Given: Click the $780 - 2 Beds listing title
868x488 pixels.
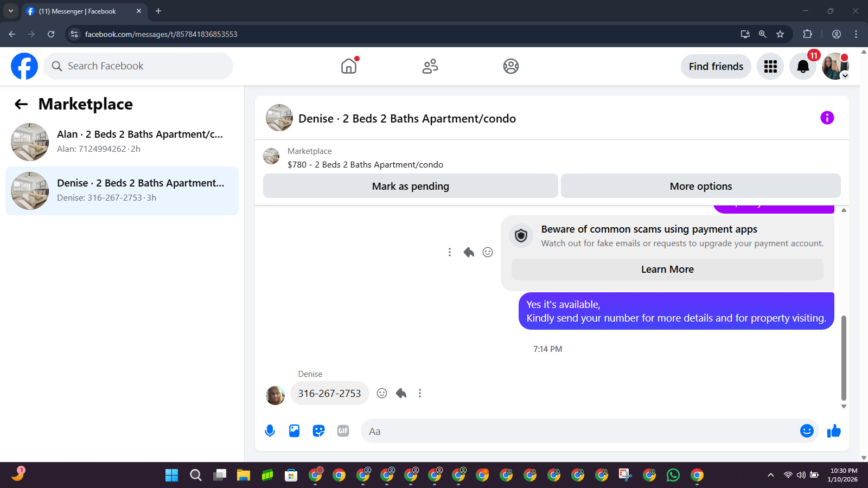Looking at the screenshot, I should click(x=365, y=165).
